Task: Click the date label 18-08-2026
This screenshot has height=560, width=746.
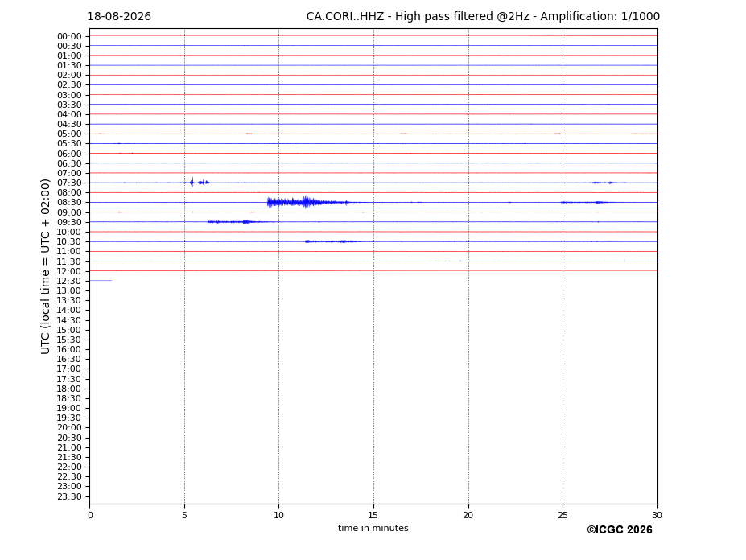Action: pyautogui.click(x=119, y=17)
